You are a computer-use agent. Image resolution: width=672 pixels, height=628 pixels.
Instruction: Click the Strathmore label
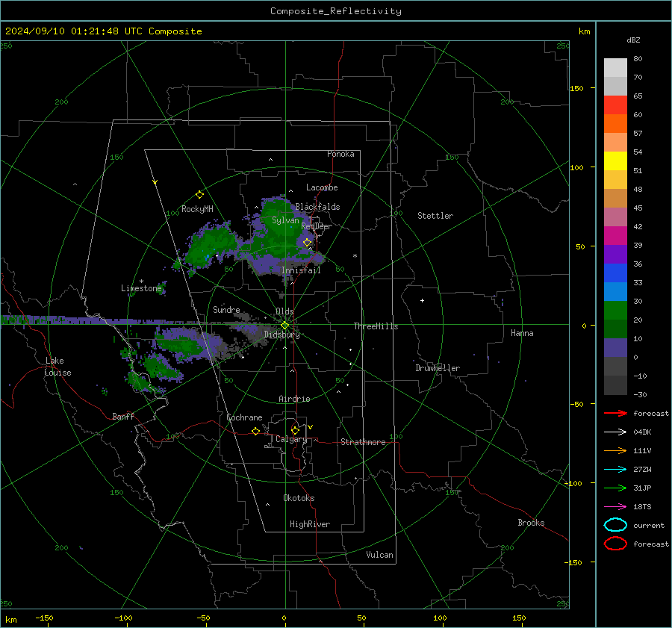pyautogui.click(x=363, y=442)
